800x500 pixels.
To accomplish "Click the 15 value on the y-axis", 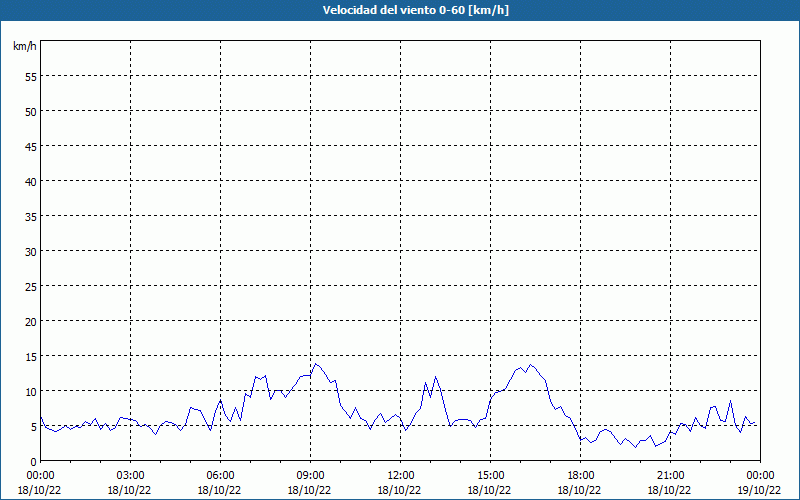I will [x=31, y=357].
